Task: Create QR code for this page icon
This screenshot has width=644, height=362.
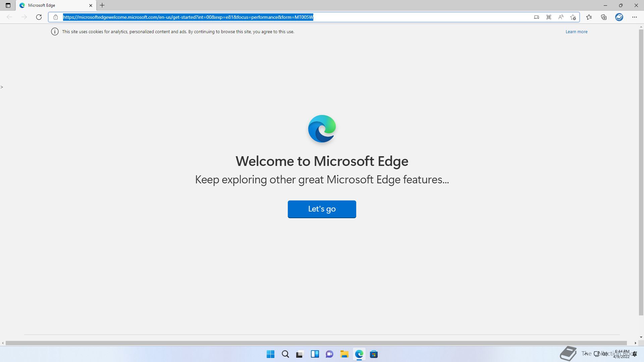Action: (x=548, y=17)
